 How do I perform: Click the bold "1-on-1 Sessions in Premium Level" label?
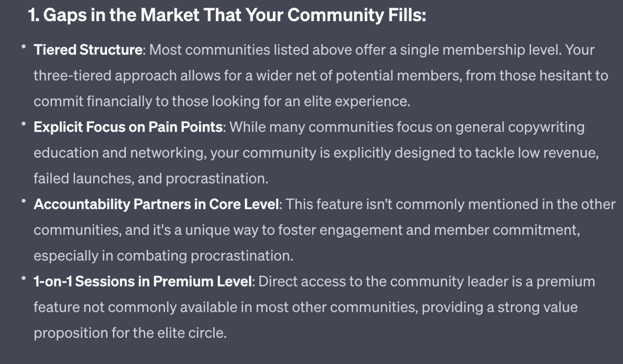point(143,281)
